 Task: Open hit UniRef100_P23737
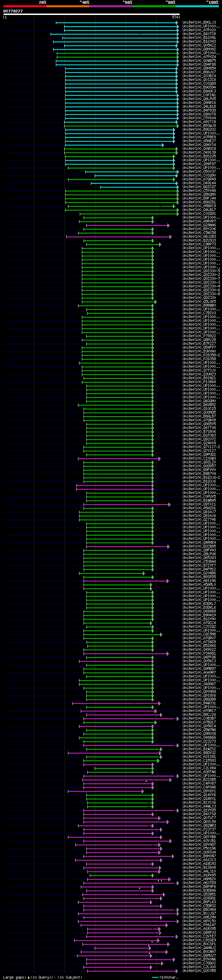[x=199, y=829]
